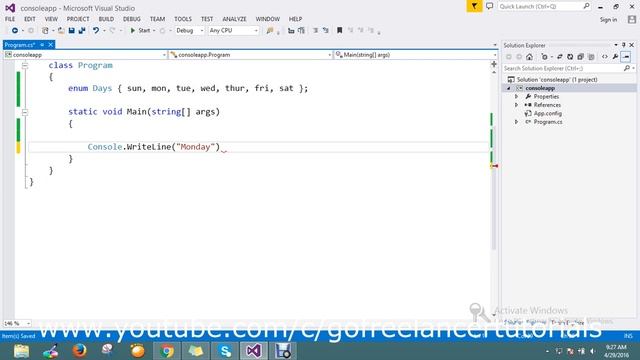
Task: Click Collapse All icon in Solution Explorer
Action: point(580,57)
